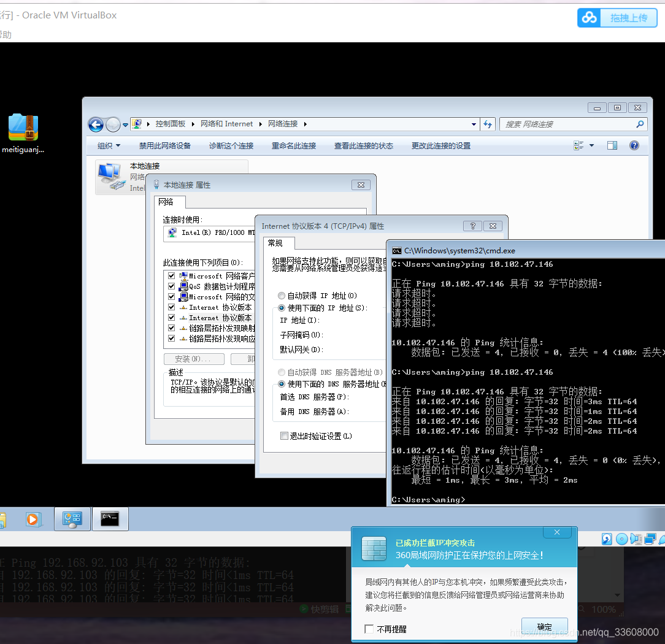Open the 组织 menu
Image resolution: width=665 pixels, height=644 pixels.
pyautogui.click(x=109, y=146)
